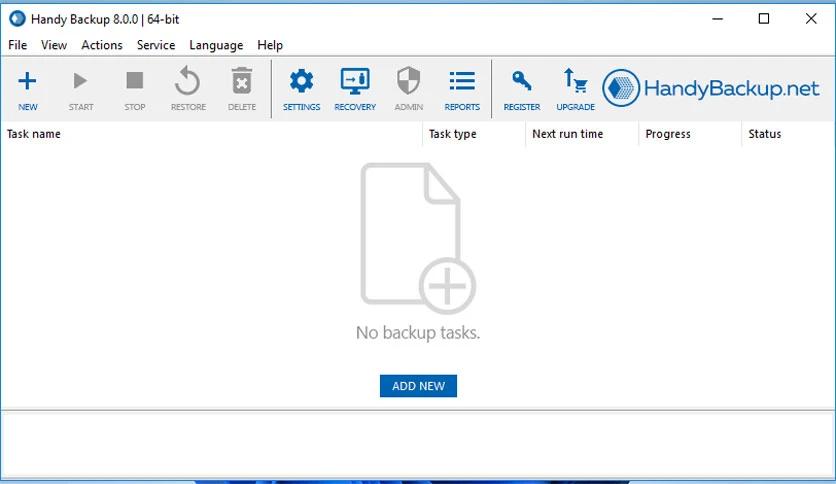Click the Progress column header

pyautogui.click(x=690, y=134)
